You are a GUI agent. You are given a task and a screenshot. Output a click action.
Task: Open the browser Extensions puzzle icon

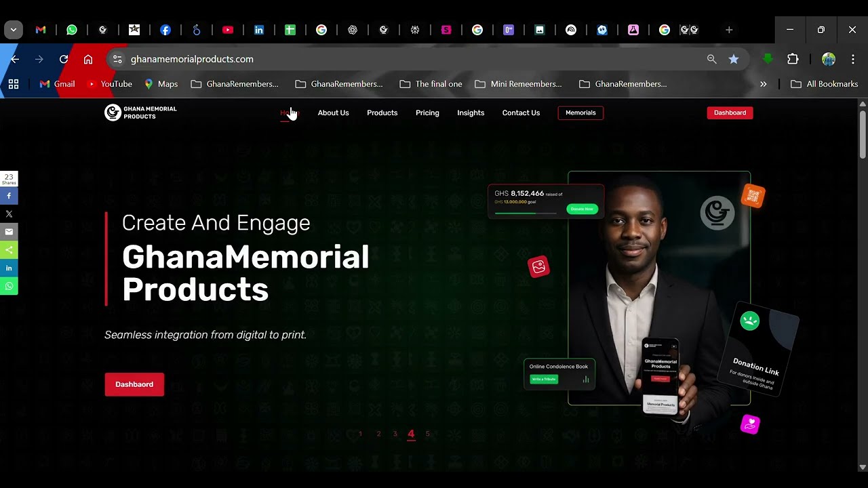(x=793, y=59)
